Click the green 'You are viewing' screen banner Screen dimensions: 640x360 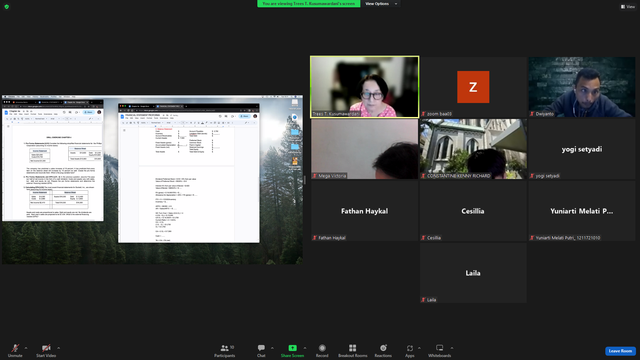pyautogui.click(x=309, y=4)
